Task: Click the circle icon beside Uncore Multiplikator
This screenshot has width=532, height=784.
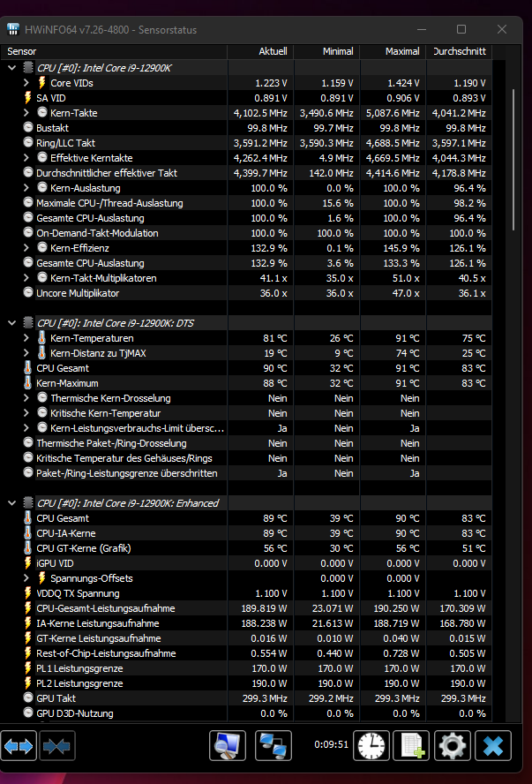Action: click(x=28, y=292)
